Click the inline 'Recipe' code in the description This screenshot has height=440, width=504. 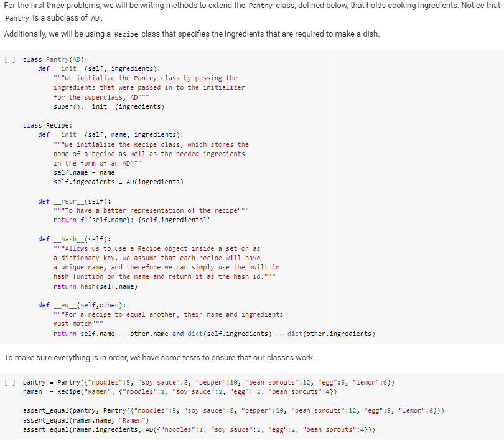[x=126, y=34]
